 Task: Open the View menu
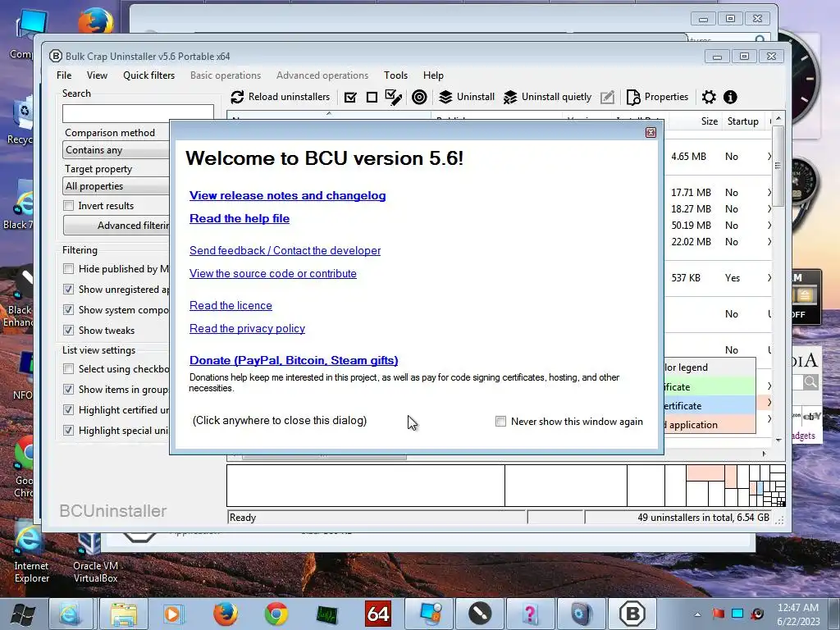coord(97,75)
